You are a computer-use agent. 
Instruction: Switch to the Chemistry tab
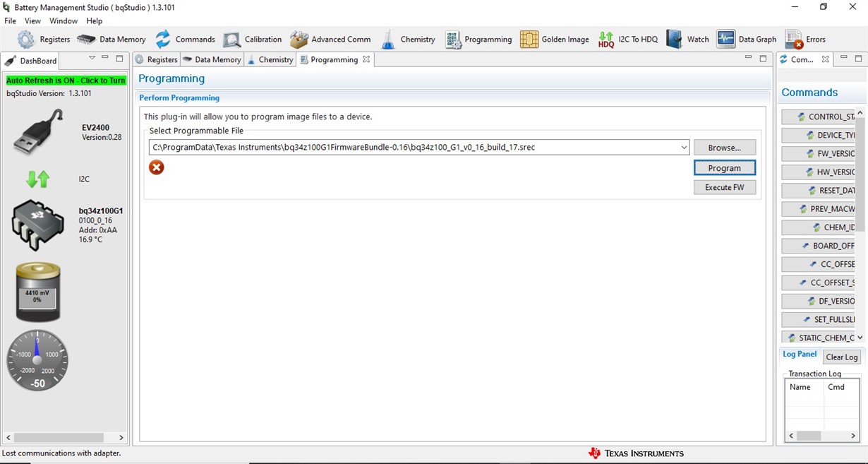pos(270,59)
